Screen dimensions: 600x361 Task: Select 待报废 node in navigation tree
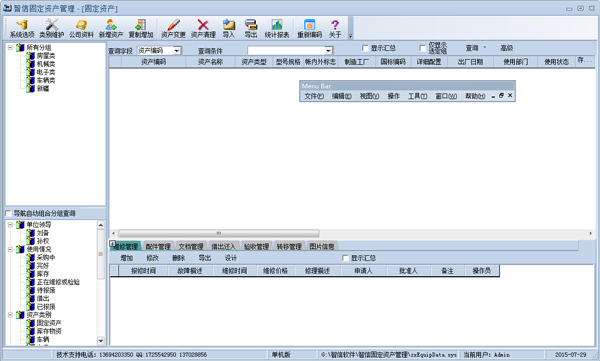[x=46, y=290]
